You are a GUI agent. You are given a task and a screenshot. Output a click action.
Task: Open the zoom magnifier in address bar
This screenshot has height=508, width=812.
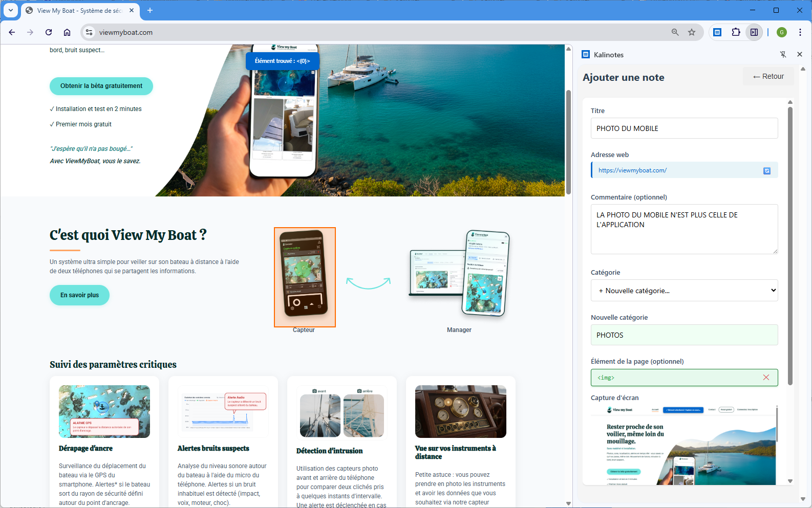pyautogui.click(x=675, y=32)
